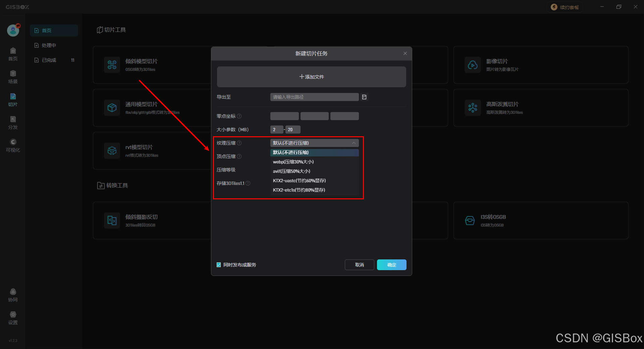This screenshot has height=349, width=644.
Task: Click the 切片工具 section heading icon
Action: point(100,30)
